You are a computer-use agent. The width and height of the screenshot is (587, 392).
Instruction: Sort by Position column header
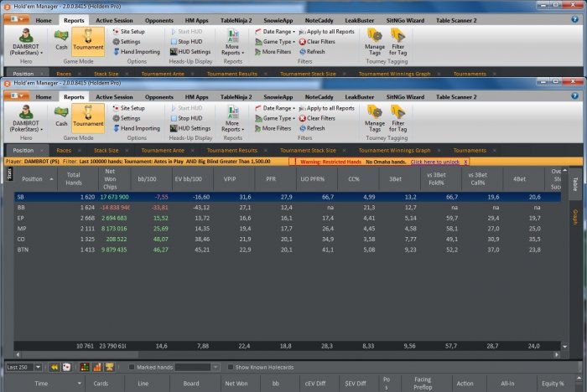click(35, 178)
